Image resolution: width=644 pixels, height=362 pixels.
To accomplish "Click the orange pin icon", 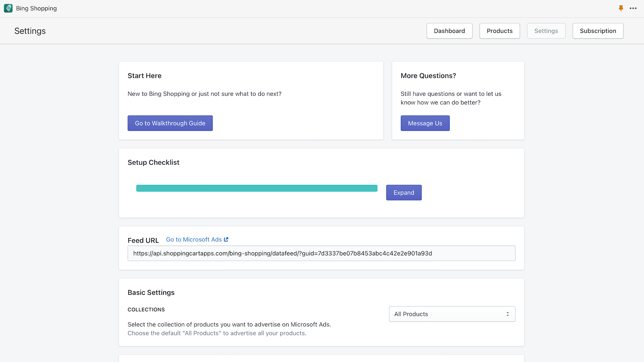I will point(621,8).
